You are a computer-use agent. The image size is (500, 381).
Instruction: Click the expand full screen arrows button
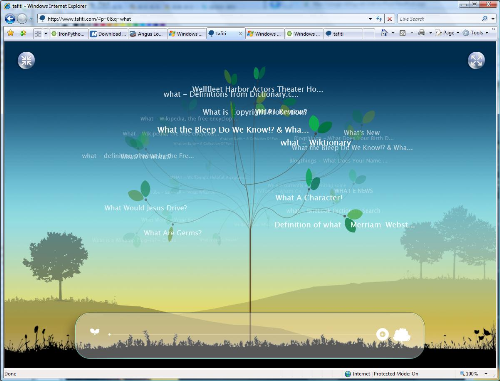(x=476, y=60)
